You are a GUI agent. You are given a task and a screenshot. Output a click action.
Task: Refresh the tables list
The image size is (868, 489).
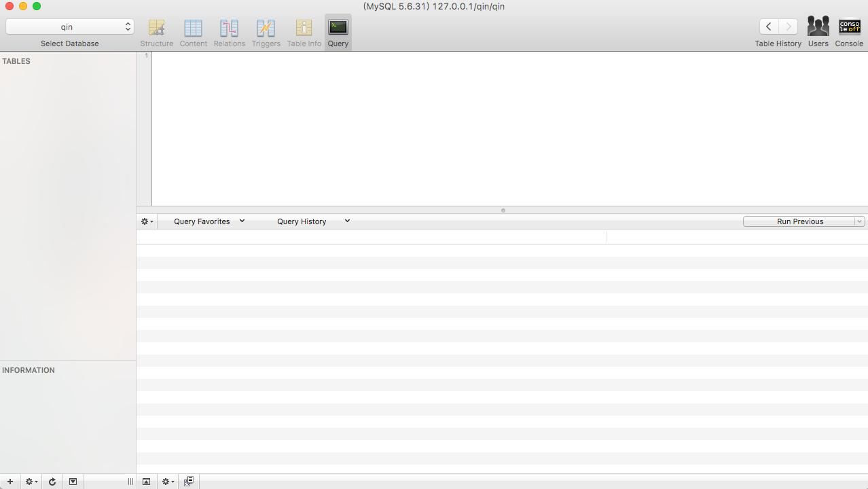tap(52, 482)
